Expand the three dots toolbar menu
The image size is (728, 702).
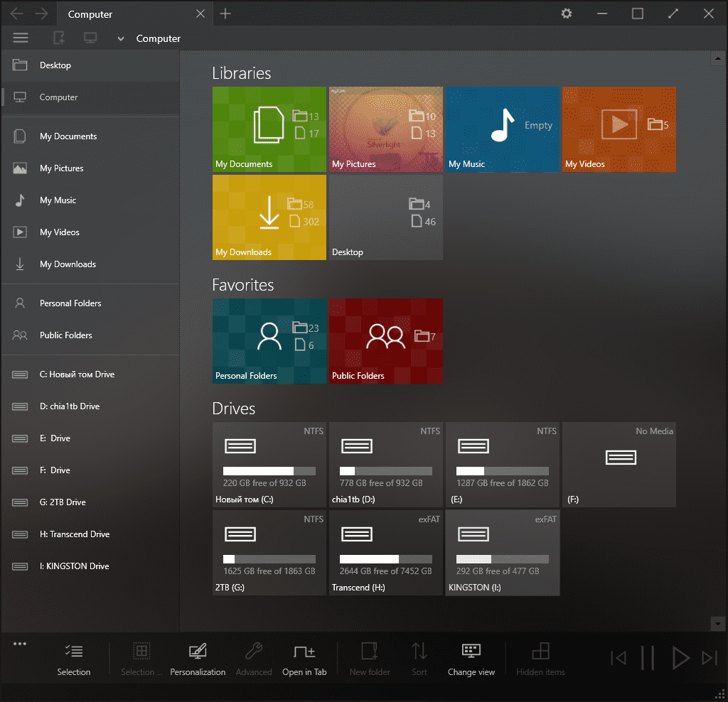tap(20, 644)
